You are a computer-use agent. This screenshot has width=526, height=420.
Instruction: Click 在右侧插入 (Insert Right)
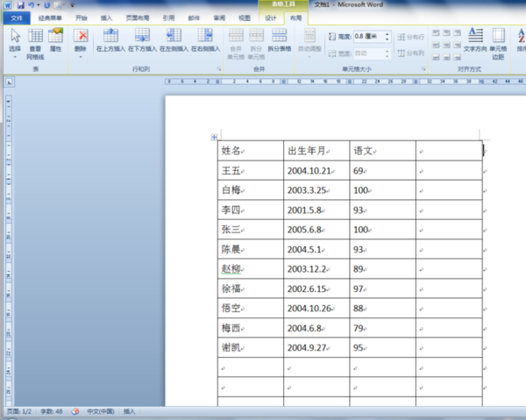205,40
